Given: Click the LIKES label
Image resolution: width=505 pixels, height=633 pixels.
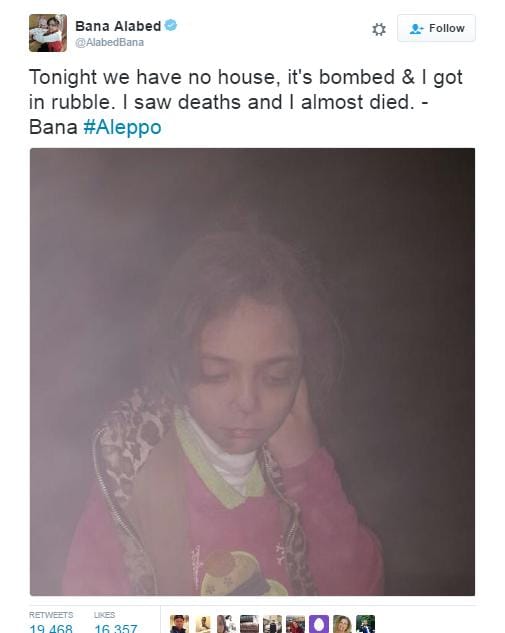Looking at the screenshot, I should [x=105, y=615].
